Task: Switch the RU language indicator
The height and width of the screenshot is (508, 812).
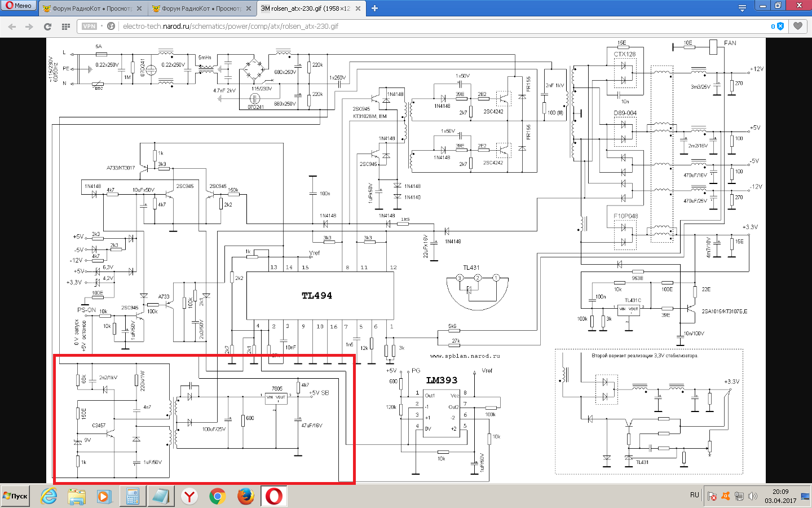Action: coord(694,495)
